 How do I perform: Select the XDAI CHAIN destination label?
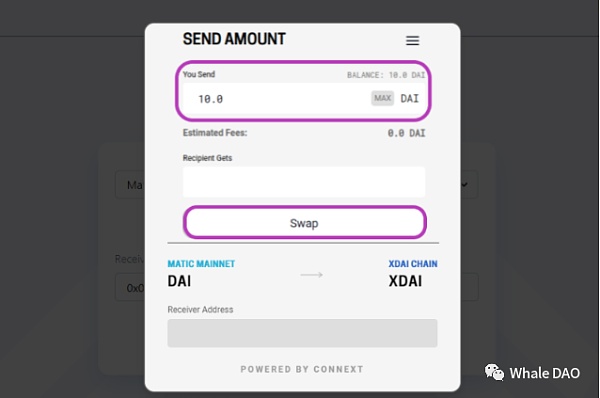[x=413, y=264]
